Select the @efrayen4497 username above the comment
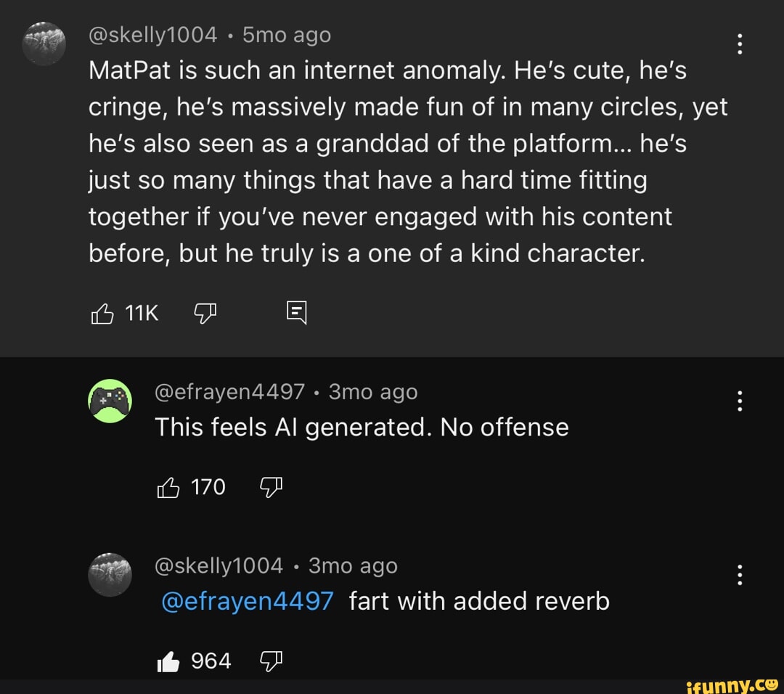 [230, 391]
